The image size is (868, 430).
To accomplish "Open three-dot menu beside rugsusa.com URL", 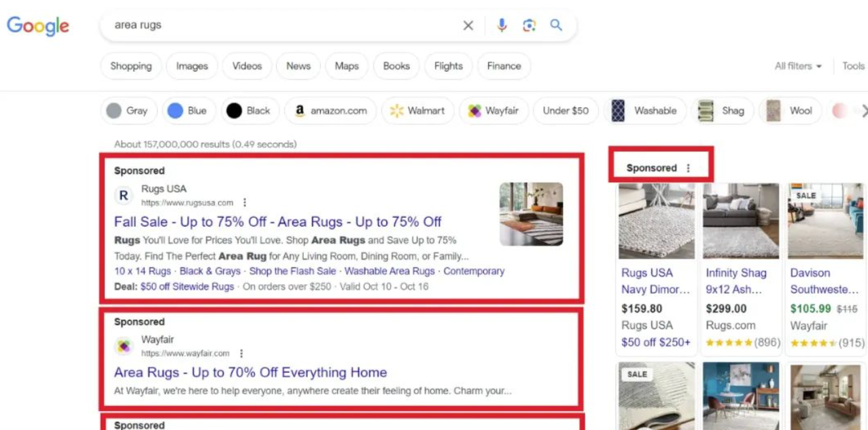I will [x=245, y=203].
